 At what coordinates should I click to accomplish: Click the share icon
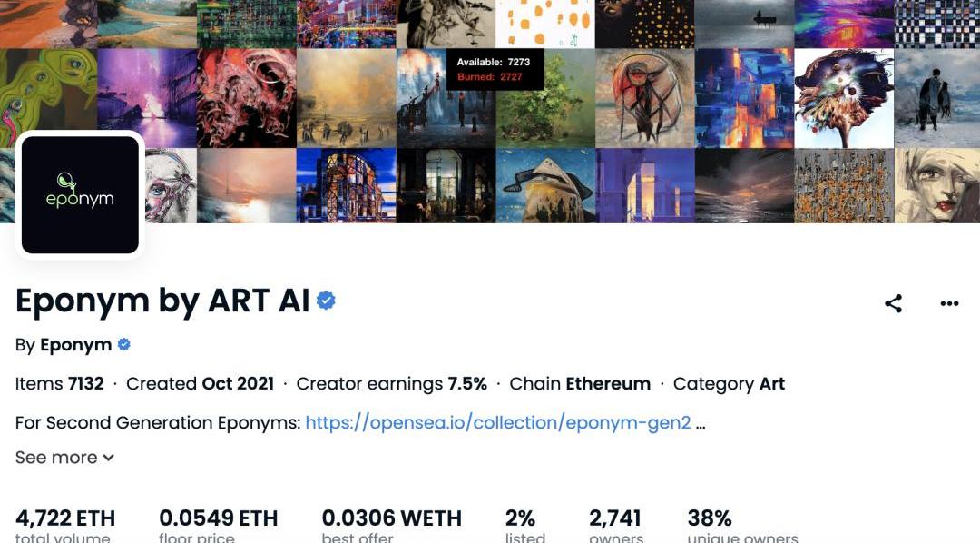(893, 303)
